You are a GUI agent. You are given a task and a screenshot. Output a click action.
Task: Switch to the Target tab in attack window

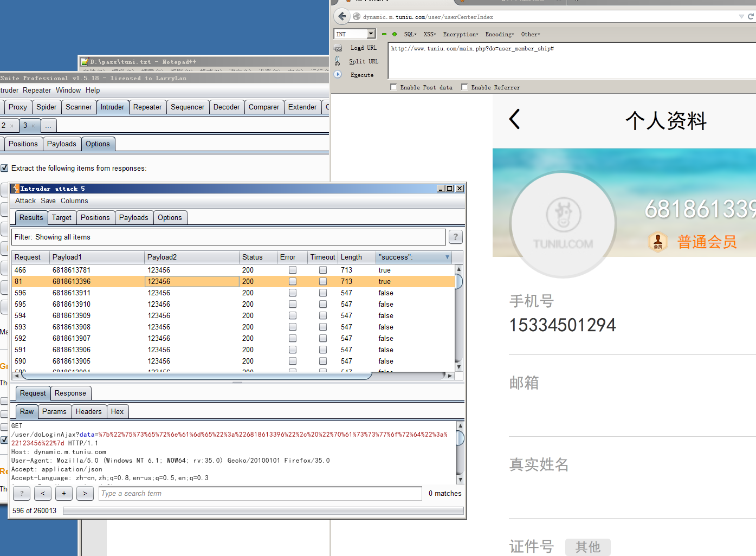click(62, 218)
